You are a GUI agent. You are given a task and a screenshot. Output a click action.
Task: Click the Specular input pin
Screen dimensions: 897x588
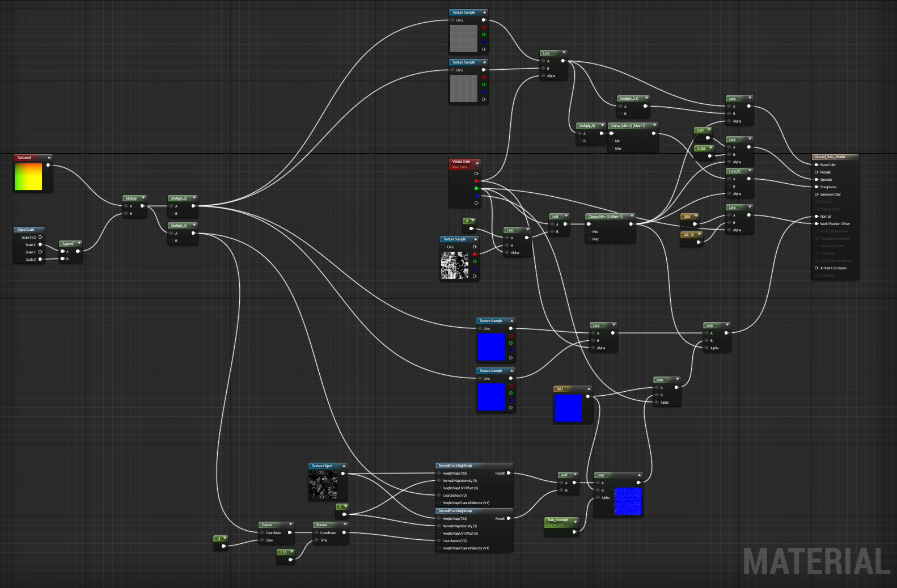tap(816, 180)
